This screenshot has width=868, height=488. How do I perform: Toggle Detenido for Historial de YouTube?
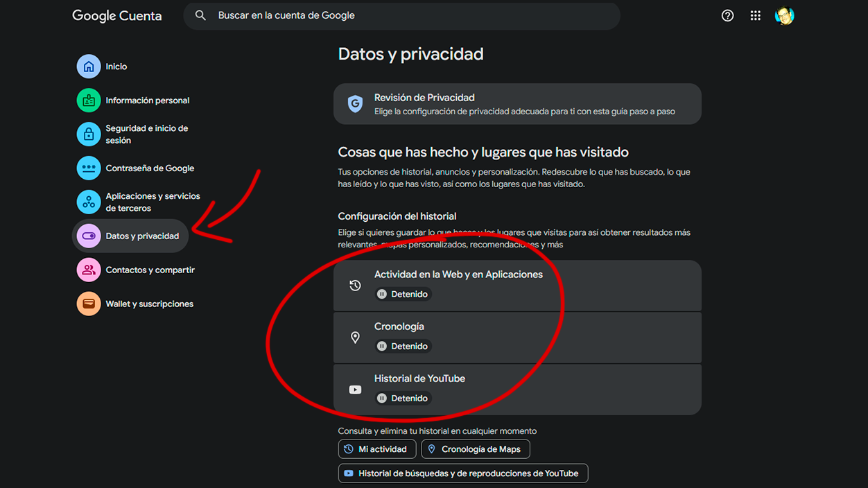403,398
